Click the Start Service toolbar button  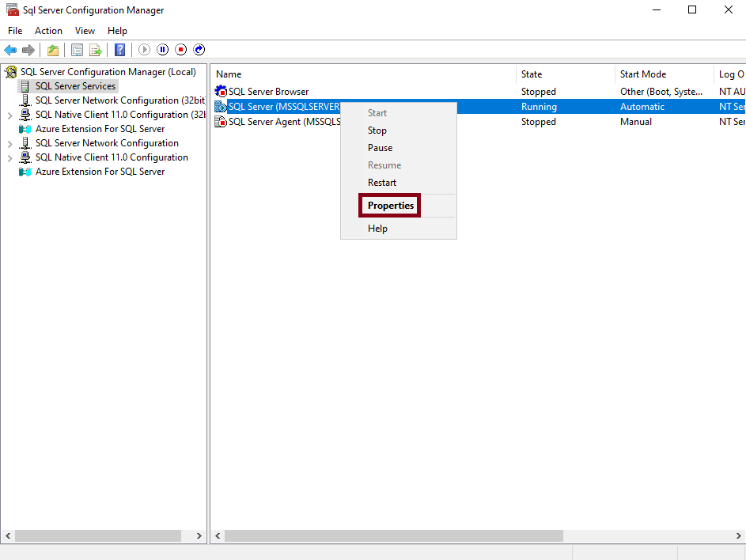point(144,50)
